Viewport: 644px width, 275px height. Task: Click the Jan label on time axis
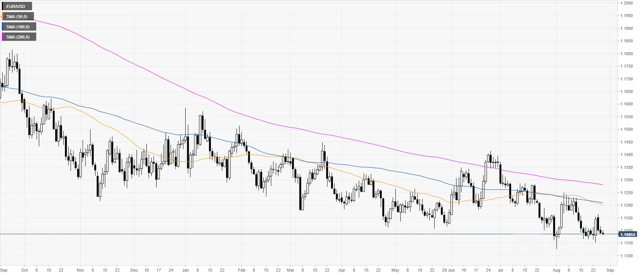click(x=185, y=270)
